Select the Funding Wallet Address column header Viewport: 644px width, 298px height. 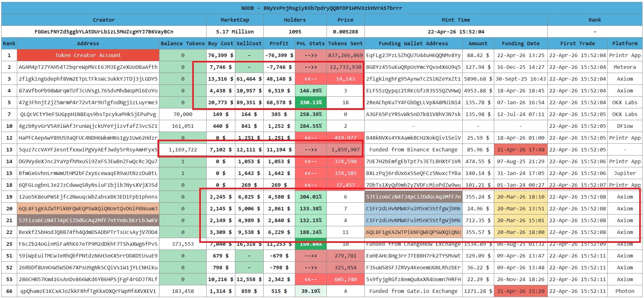click(x=413, y=43)
